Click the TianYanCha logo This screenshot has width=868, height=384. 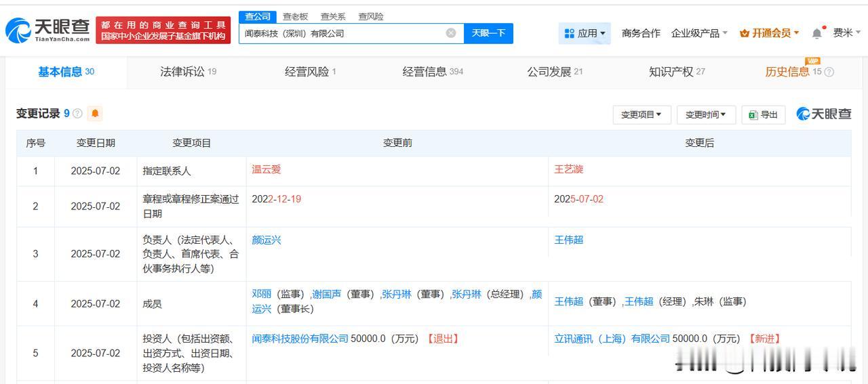coord(47,30)
